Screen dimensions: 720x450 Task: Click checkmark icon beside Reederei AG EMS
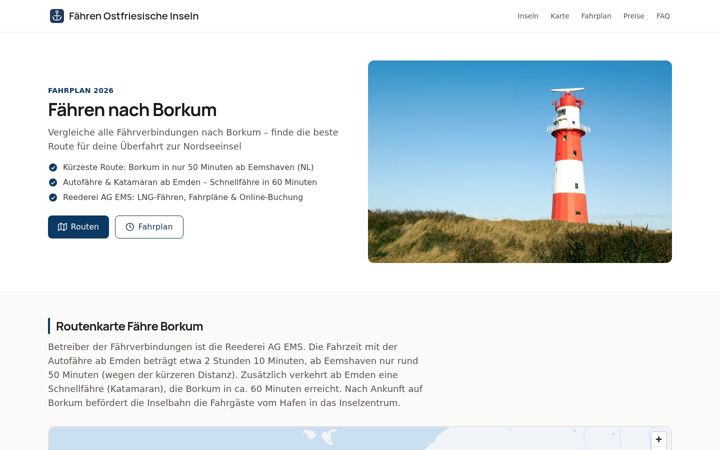53,197
